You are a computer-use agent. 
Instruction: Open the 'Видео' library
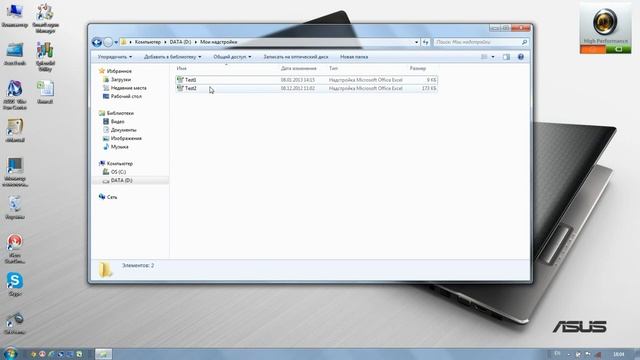[x=118, y=122]
